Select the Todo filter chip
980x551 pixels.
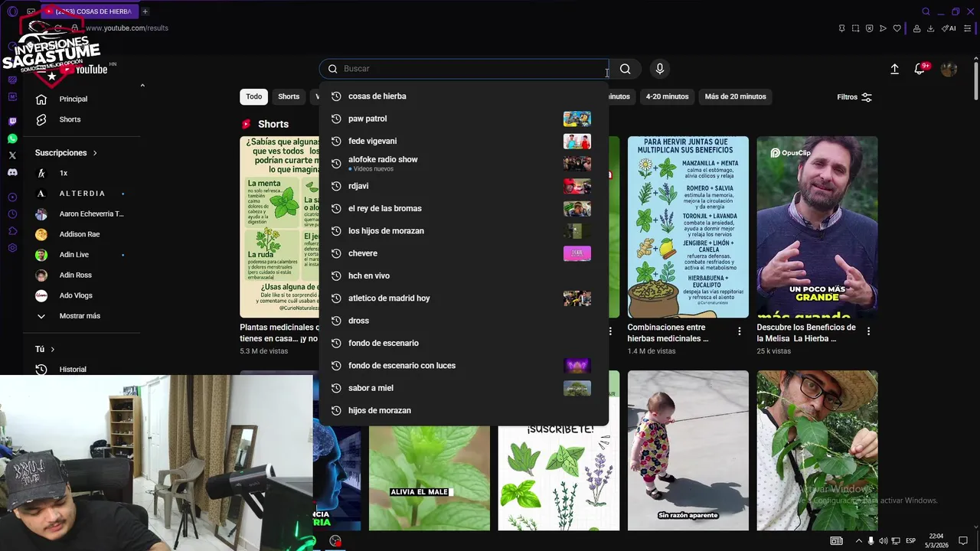tap(254, 96)
